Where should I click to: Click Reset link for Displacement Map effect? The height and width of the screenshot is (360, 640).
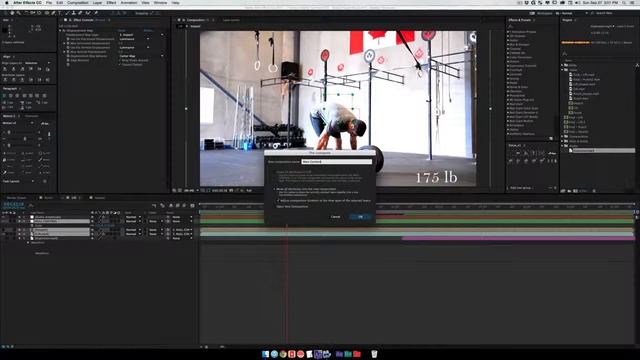point(121,31)
